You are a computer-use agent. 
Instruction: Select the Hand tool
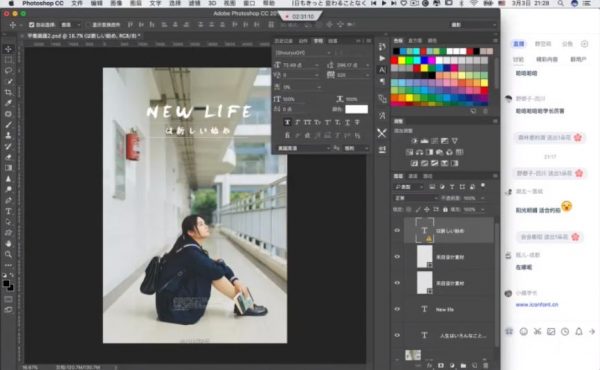(8, 243)
